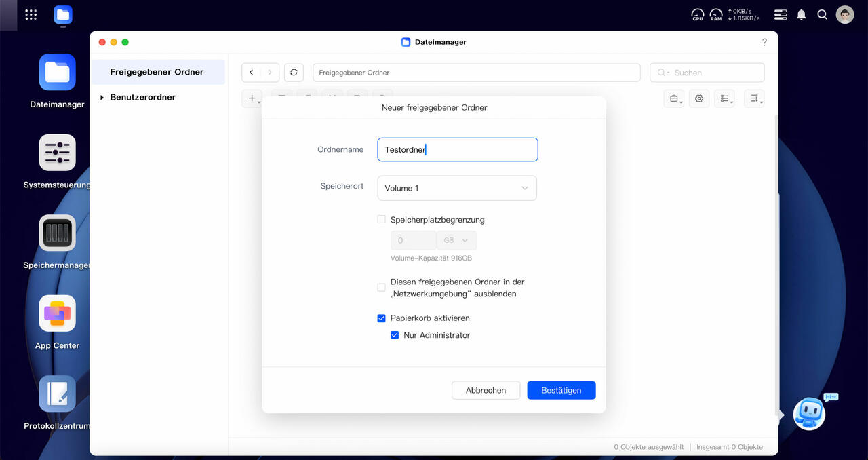
Task: Open Dateimanager settings gear
Action: (699, 98)
